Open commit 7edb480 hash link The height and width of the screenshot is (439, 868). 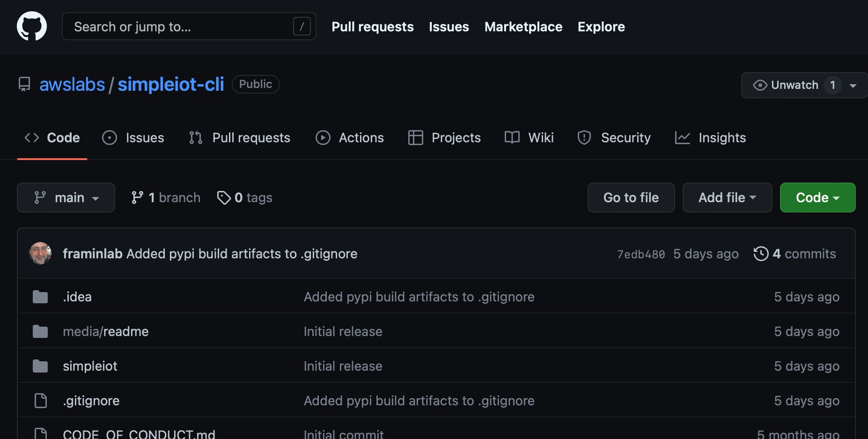(x=640, y=254)
